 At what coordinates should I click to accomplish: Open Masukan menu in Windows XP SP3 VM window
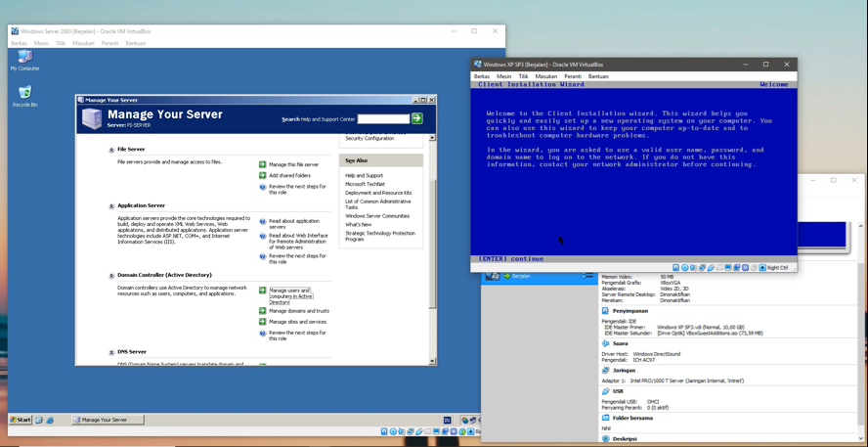[x=545, y=76]
